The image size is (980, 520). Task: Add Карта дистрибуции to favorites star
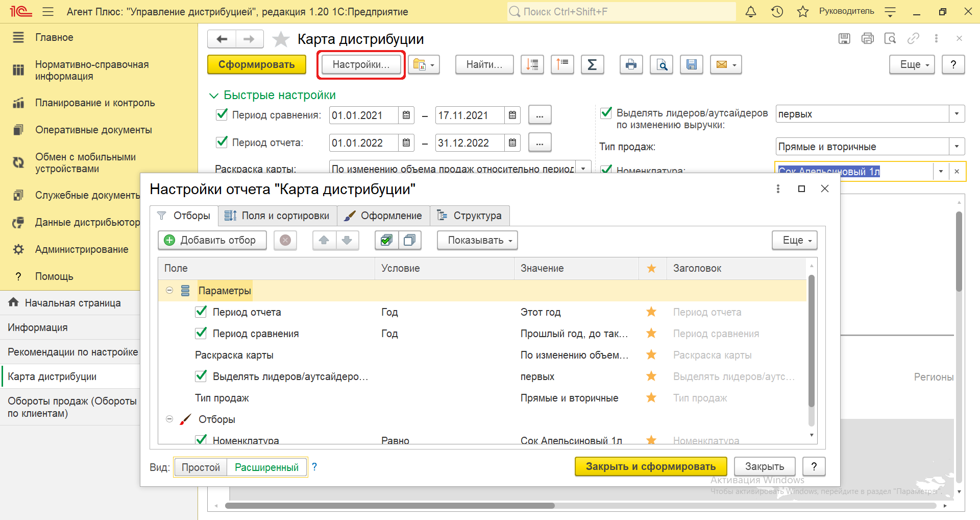281,39
